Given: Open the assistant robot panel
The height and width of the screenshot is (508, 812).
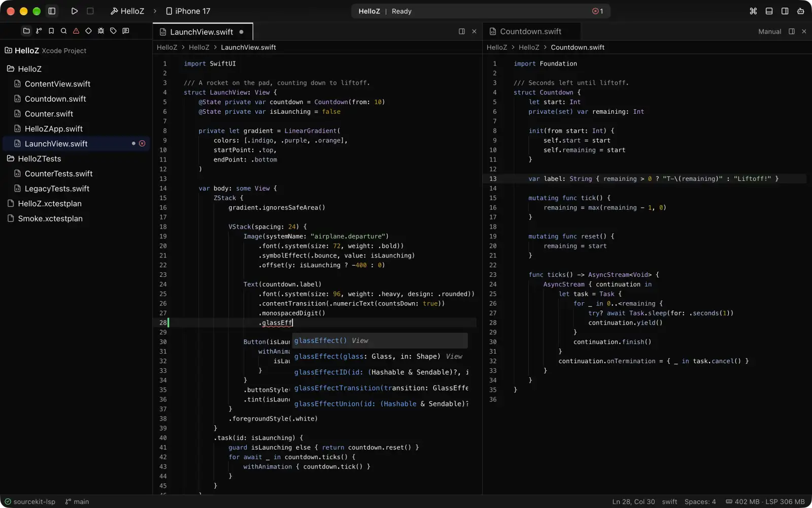Looking at the screenshot, I should pyautogui.click(x=800, y=11).
